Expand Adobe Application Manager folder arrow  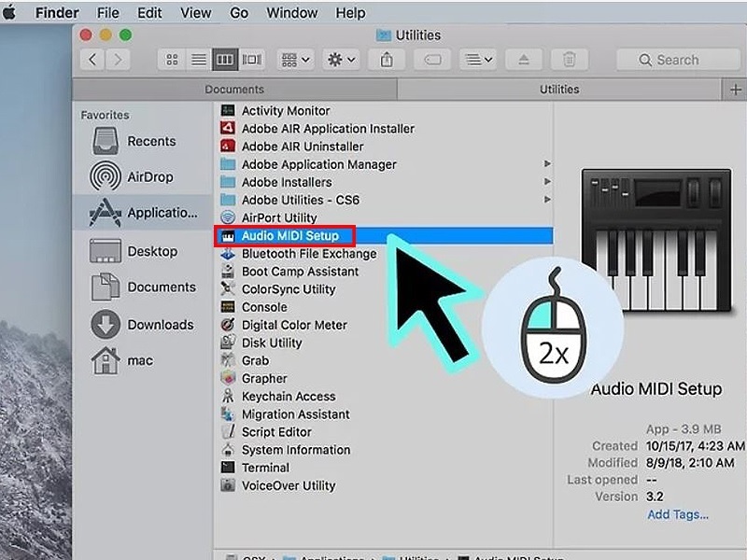coord(547,164)
